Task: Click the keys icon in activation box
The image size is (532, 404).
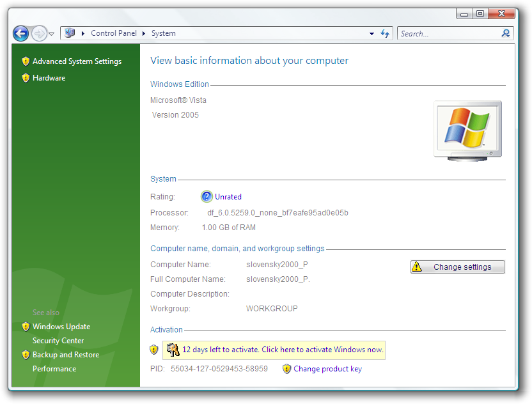Action: (173, 350)
